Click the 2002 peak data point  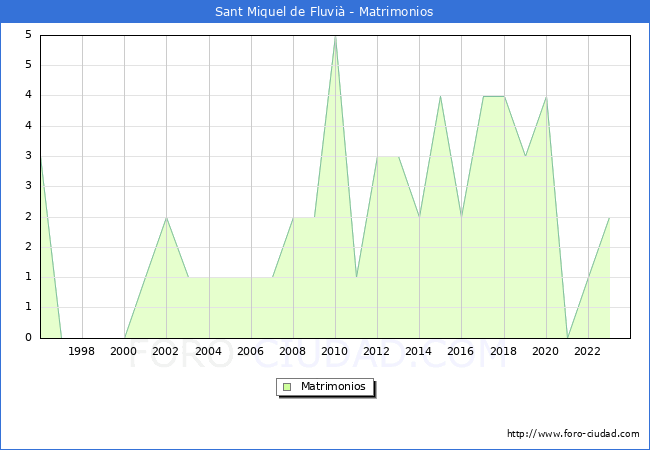click(x=166, y=218)
